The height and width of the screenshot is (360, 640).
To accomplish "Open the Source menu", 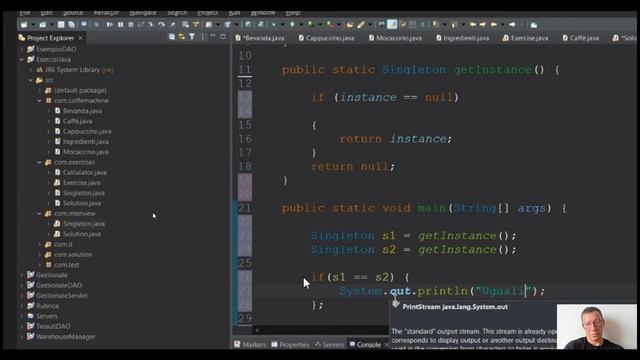I will (73, 13).
